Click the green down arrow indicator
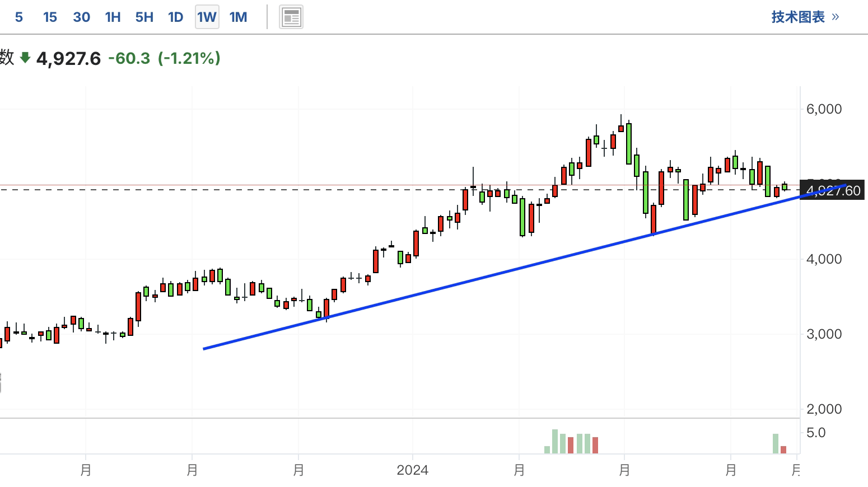Viewport: 868px width, 487px height. [x=25, y=57]
